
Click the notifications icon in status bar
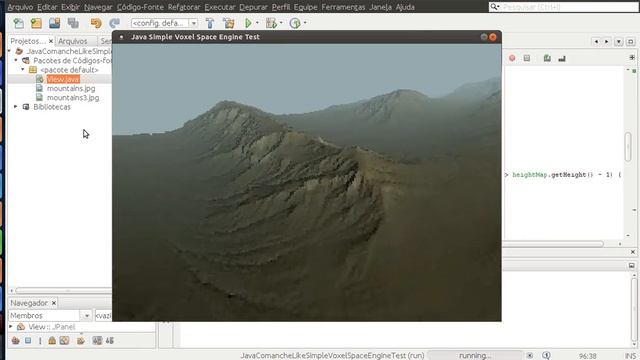(547, 356)
